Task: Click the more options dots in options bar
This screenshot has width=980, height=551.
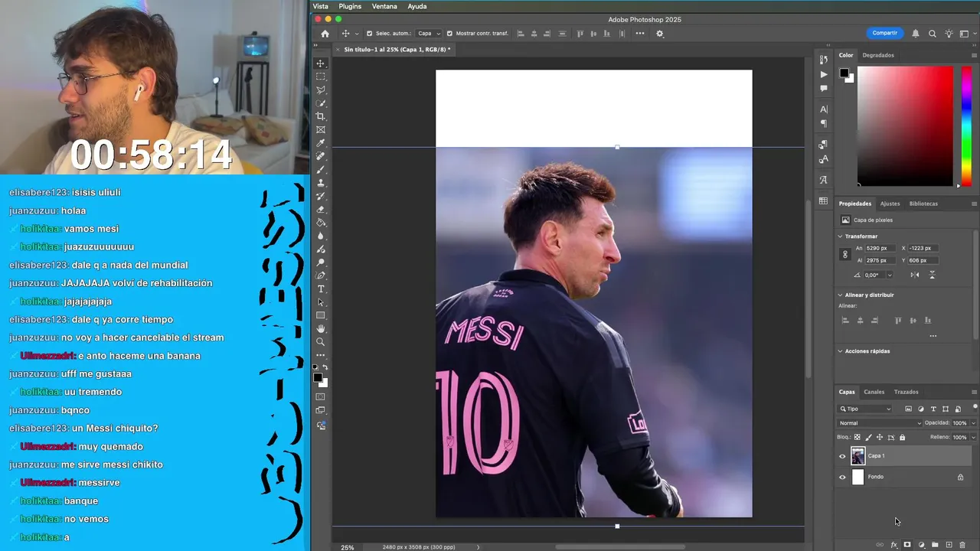Action: (640, 34)
